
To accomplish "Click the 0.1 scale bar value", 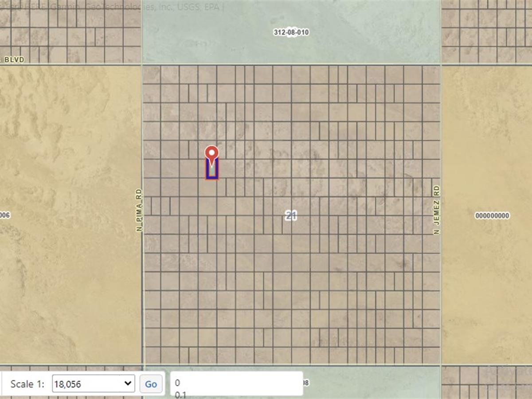I will [181, 394].
